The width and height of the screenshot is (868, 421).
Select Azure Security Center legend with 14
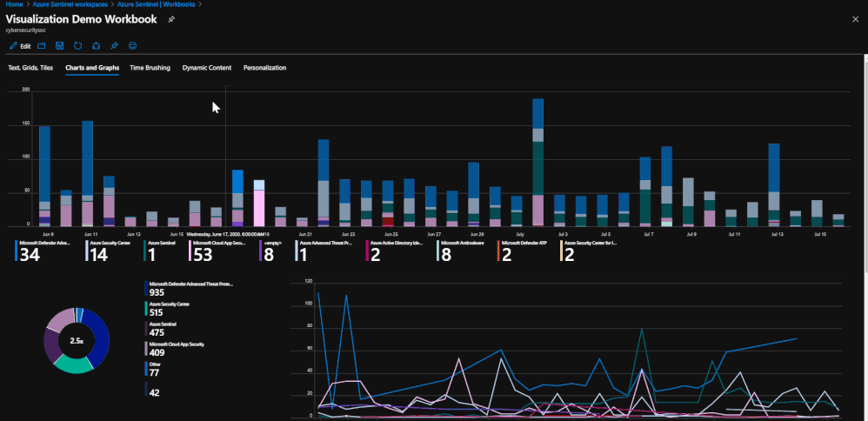pyautogui.click(x=109, y=251)
